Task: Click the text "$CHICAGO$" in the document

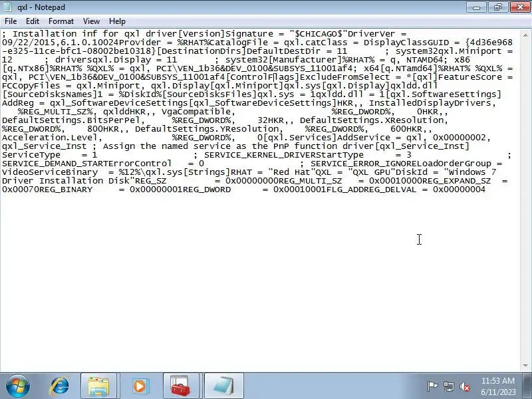Action: 319,34
